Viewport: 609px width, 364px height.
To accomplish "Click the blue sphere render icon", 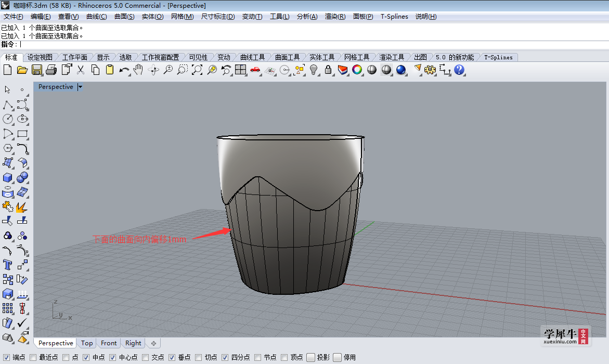I will (401, 70).
